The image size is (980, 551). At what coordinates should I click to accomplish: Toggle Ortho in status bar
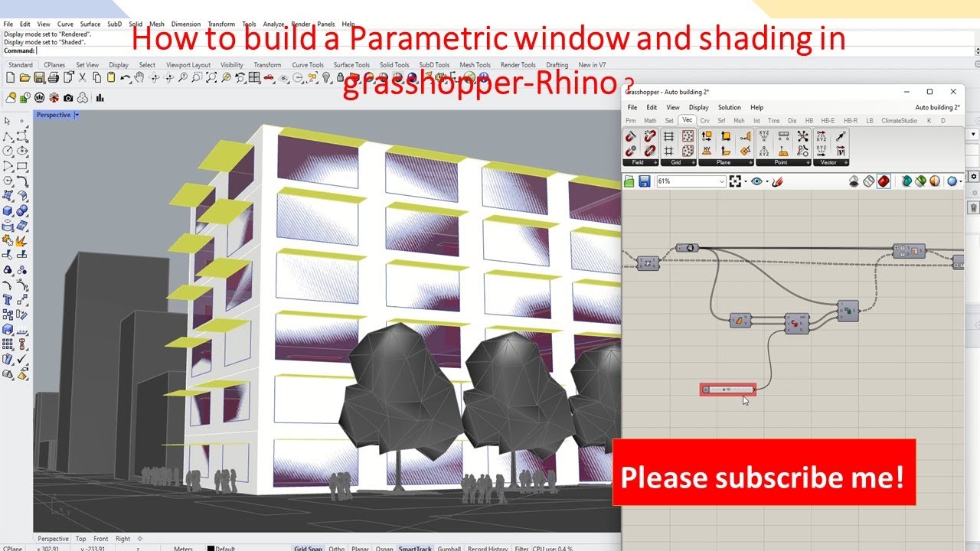(x=336, y=548)
